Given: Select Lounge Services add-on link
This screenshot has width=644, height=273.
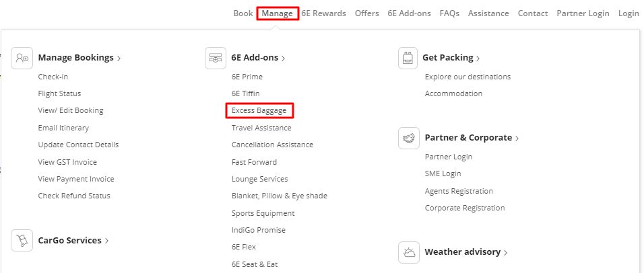Looking at the screenshot, I should 259,179.
